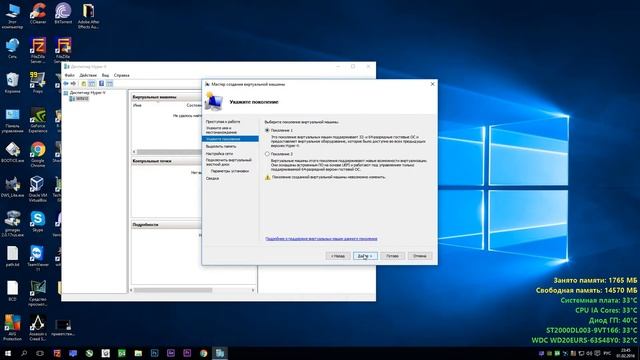Open the 'Панель управления' desktop icon
Screen dimensions: 640x360
pos(12,120)
